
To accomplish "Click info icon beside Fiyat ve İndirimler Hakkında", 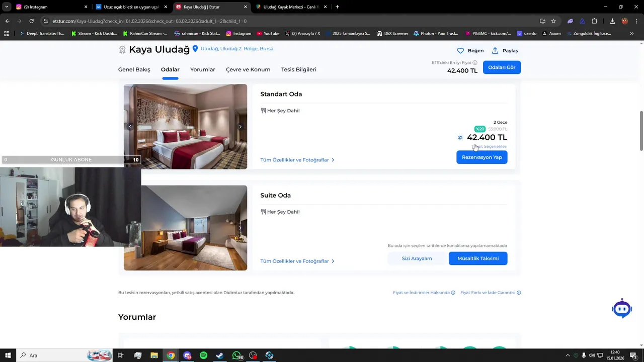I will pos(453,293).
